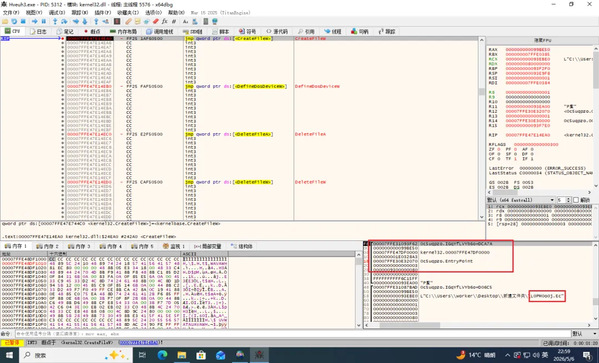Click the address link in status bar
599x363 pixels.
tap(139, 343)
